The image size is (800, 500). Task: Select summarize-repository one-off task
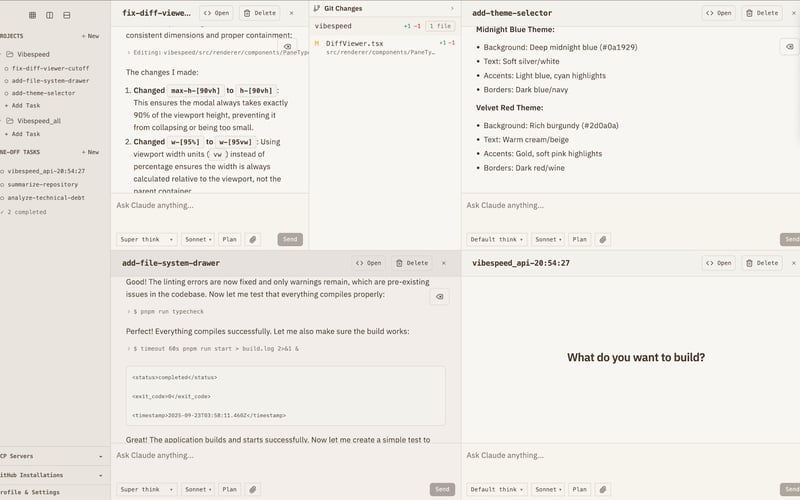pos(42,185)
